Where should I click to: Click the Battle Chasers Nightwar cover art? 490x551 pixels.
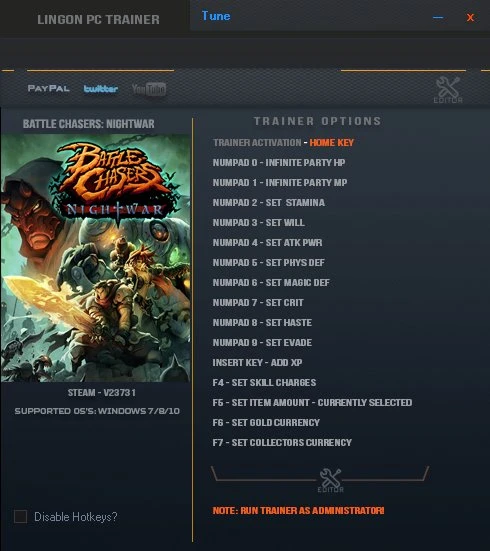[x=96, y=258]
